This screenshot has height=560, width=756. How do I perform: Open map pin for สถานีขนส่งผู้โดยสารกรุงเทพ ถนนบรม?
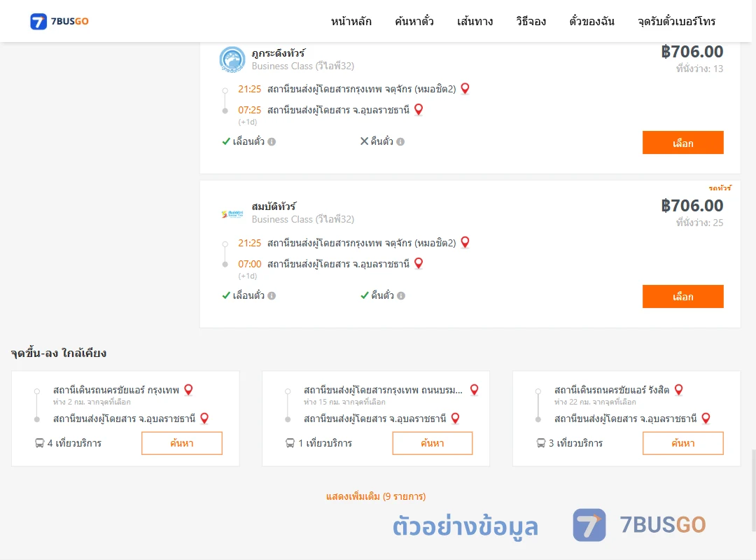pyautogui.click(x=475, y=390)
